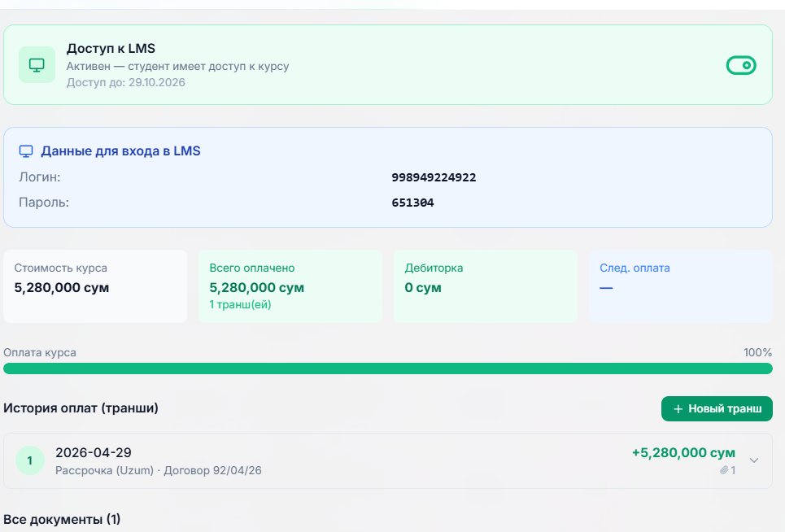Click the Всего оплачено card
This screenshot has width=785, height=532.
click(290, 286)
